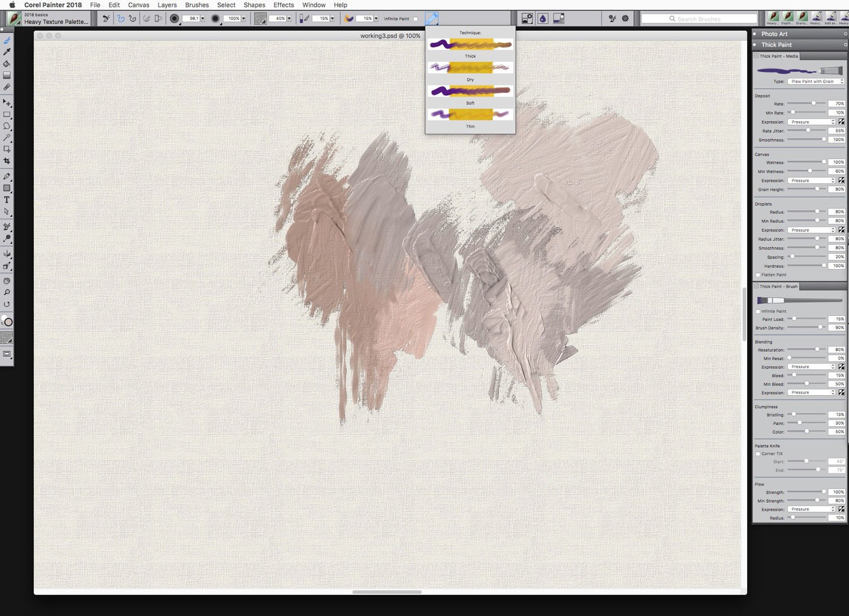Toggle Droplets expression invert icon
Viewport: 849px width, 616px height.
pos(842,230)
